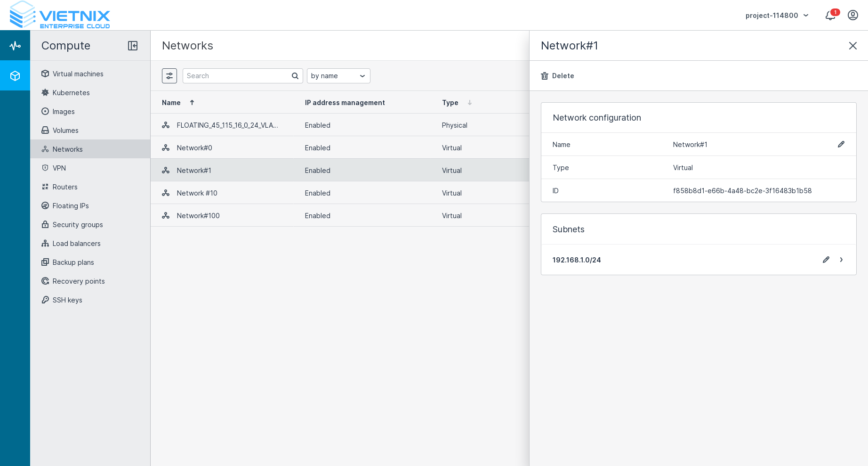Select the Network#100 row

(x=198, y=216)
